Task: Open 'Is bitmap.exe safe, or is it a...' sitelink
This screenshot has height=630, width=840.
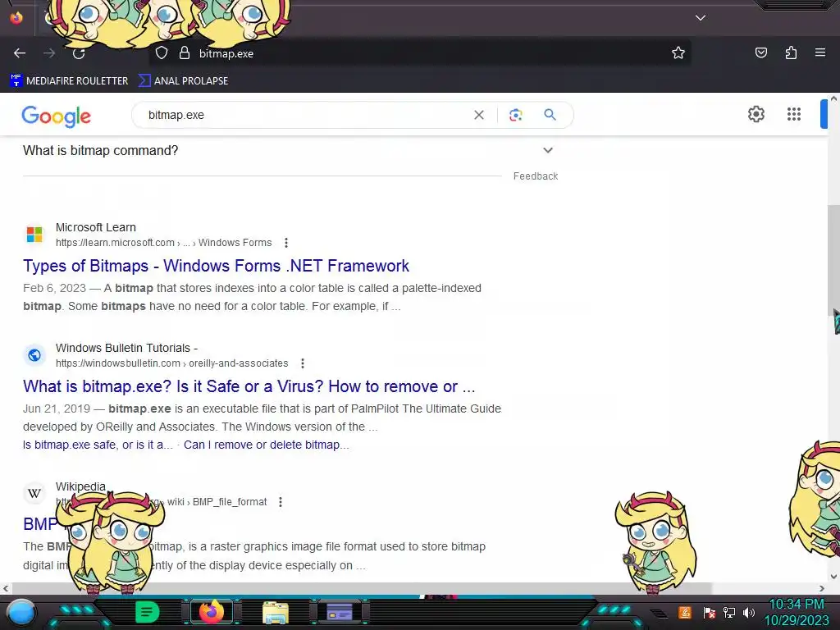Action: point(98,445)
